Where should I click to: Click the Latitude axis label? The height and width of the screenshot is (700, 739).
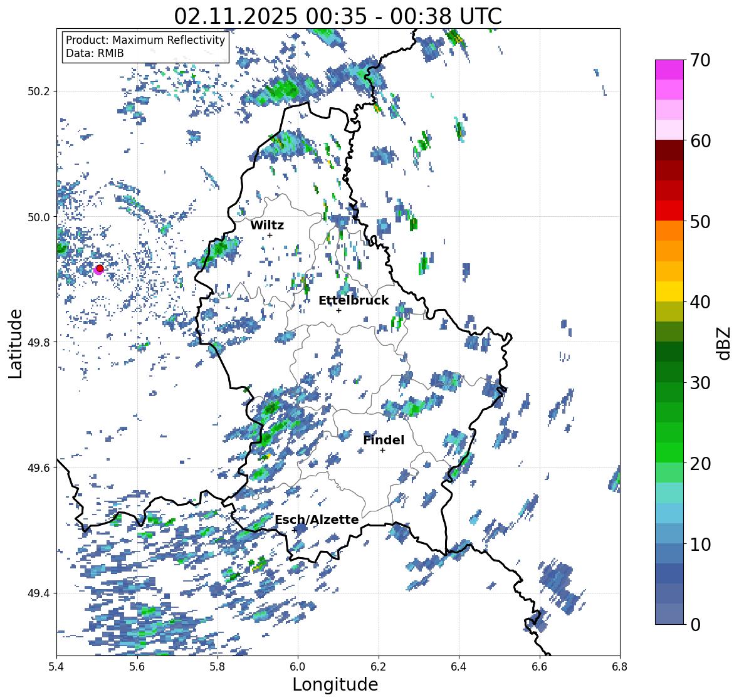point(15,344)
